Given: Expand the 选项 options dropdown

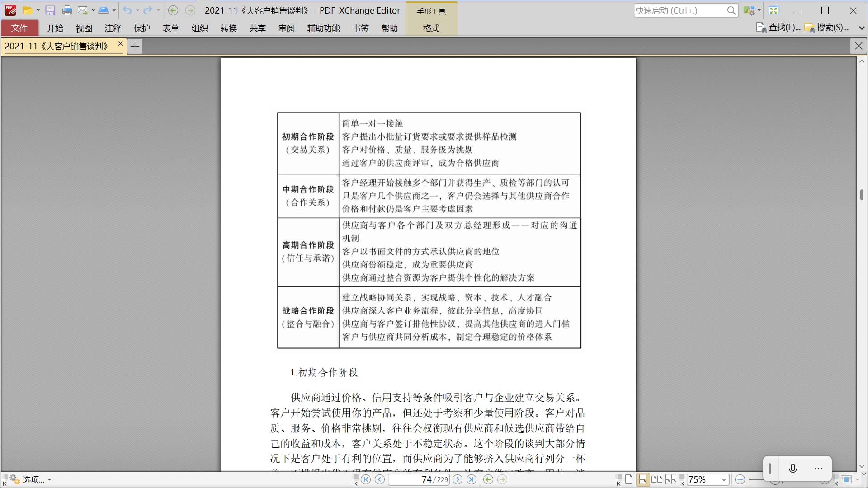Looking at the screenshot, I should [x=49, y=479].
